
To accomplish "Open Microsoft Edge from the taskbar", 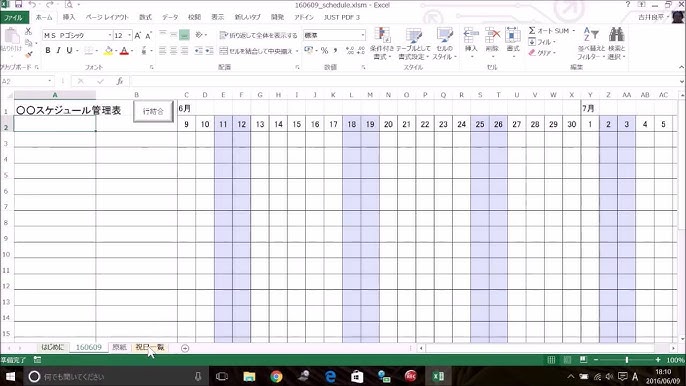I will [330, 376].
